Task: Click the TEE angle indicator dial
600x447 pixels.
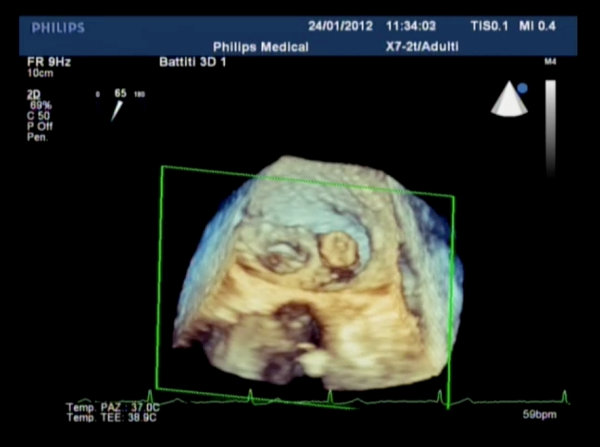Action: click(119, 106)
